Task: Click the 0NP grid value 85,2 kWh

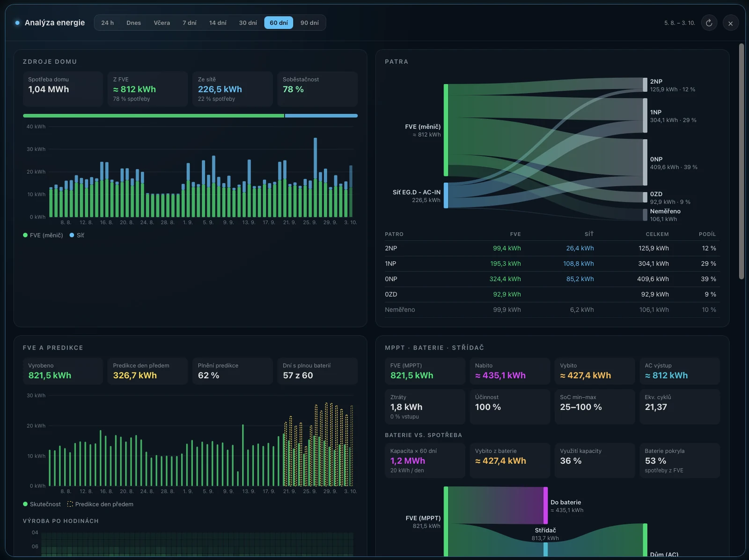Action: pyautogui.click(x=580, y=279)
